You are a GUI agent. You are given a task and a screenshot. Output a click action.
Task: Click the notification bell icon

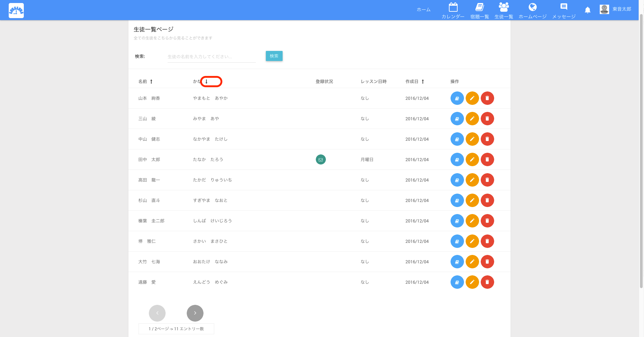coord(587,10)
